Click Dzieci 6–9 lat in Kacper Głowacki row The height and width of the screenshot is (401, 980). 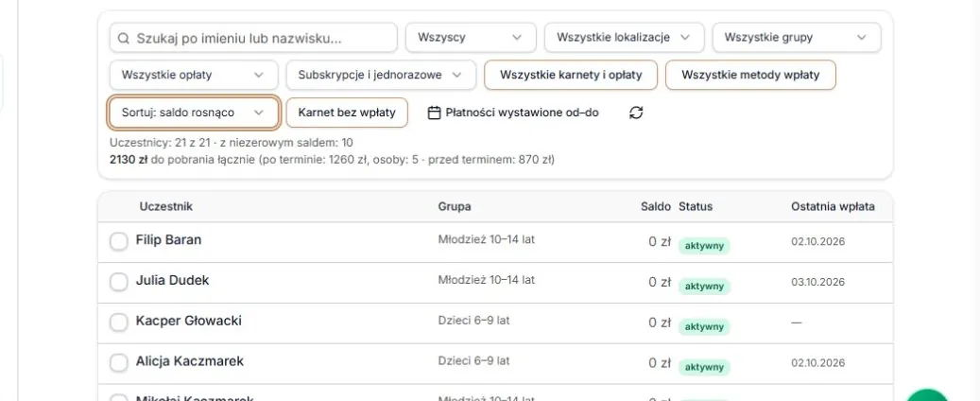473,321
